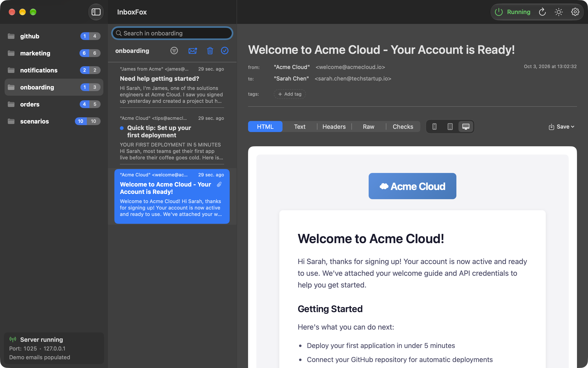Click the 'onboarding' list header title
This screenshot has height=368, width=588.
[132, 51]
